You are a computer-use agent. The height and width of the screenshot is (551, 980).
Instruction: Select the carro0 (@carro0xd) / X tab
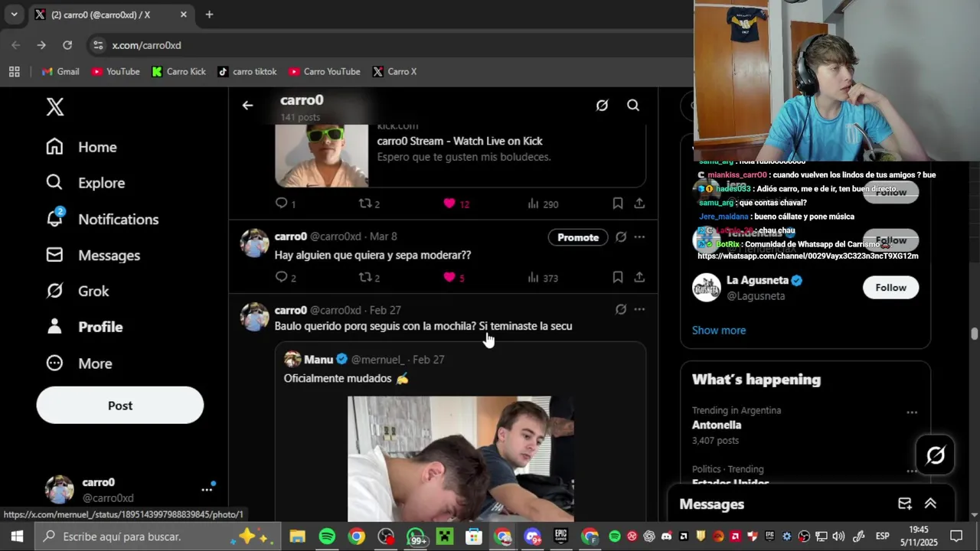pyautogui.click(x=112, y=15)
